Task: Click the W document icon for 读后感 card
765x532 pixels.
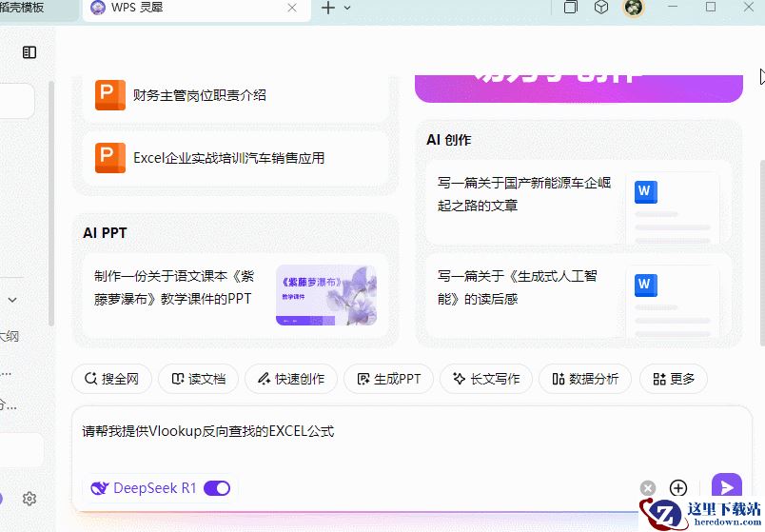Action: [x=645, y=286]
